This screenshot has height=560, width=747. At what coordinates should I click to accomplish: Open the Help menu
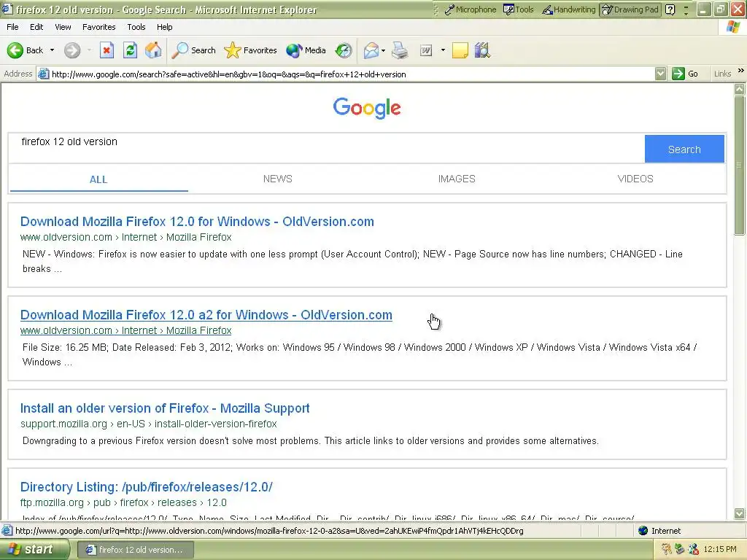pos(164,27)
